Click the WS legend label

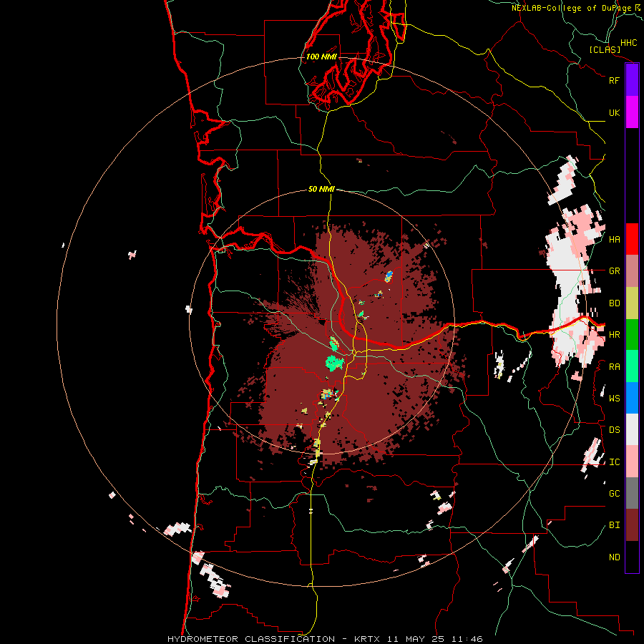coord(614,399)
